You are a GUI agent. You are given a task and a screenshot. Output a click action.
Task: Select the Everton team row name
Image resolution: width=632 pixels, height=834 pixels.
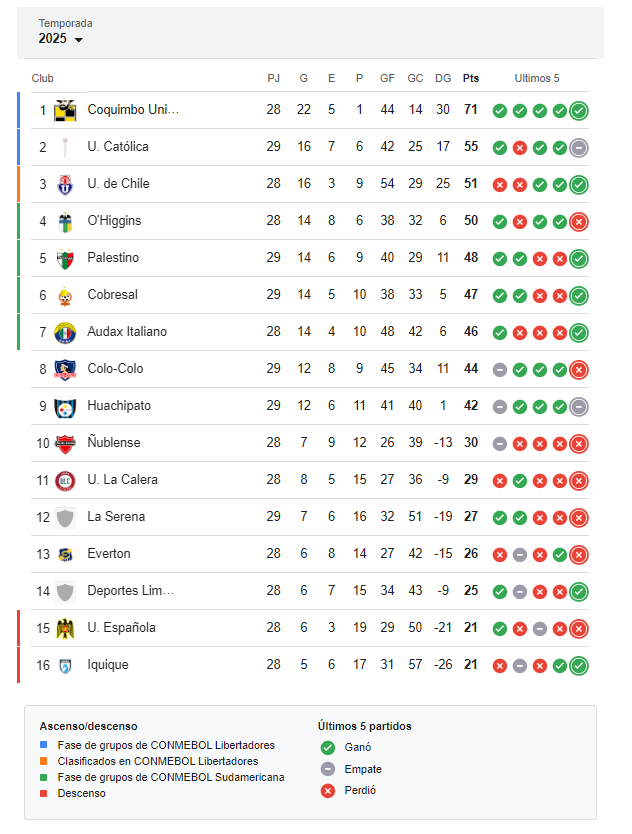coord(109,554)
